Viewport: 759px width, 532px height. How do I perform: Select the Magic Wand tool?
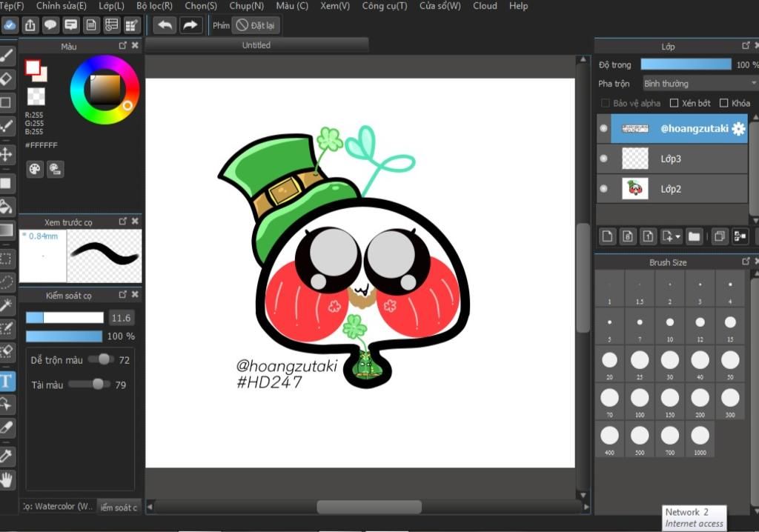click(x=7, y=305)
